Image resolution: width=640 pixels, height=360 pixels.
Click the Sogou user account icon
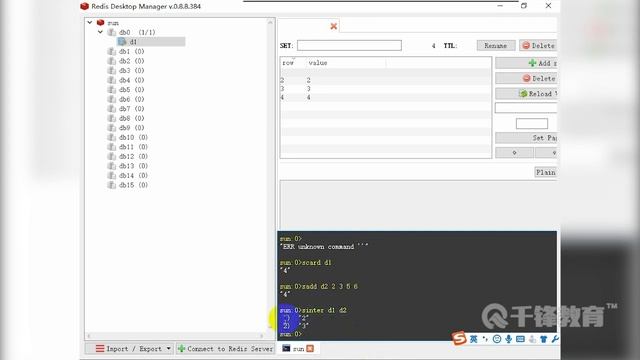(x=532, y=339)
